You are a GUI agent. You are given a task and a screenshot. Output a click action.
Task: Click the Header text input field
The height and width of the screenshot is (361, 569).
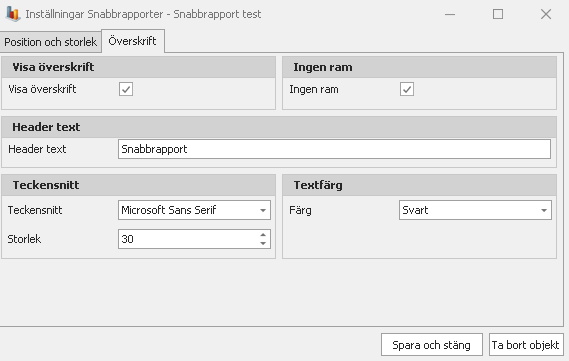334,149
